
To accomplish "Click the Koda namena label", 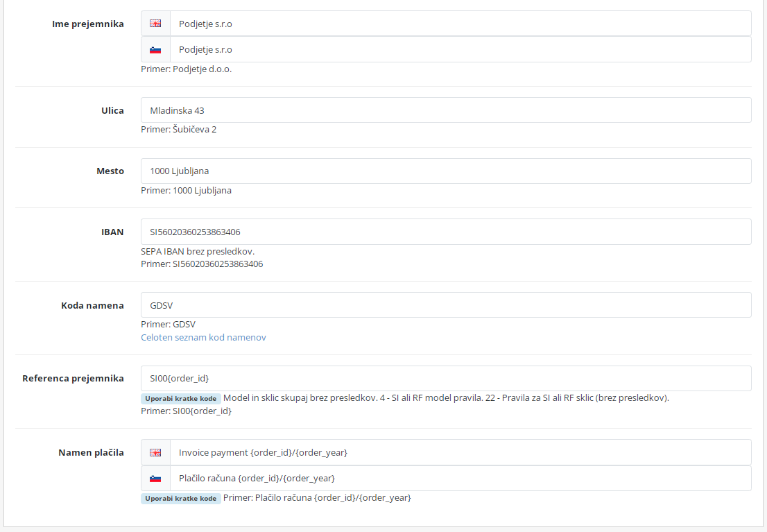I will coord(92,305).
